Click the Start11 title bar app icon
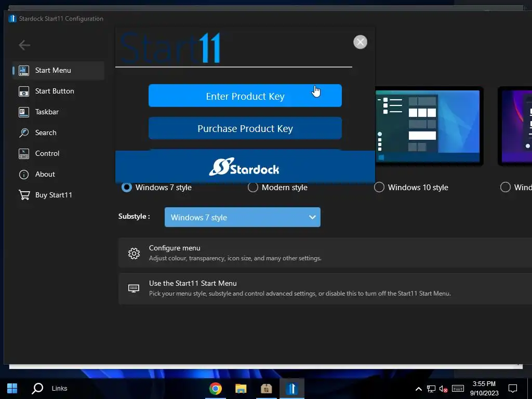 coord(12,18)
